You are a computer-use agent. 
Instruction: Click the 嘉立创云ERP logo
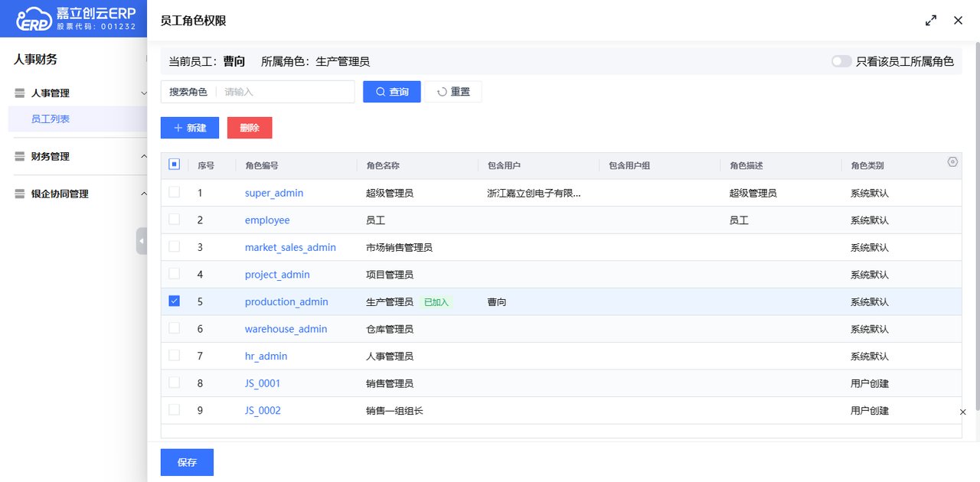[76, 18]
